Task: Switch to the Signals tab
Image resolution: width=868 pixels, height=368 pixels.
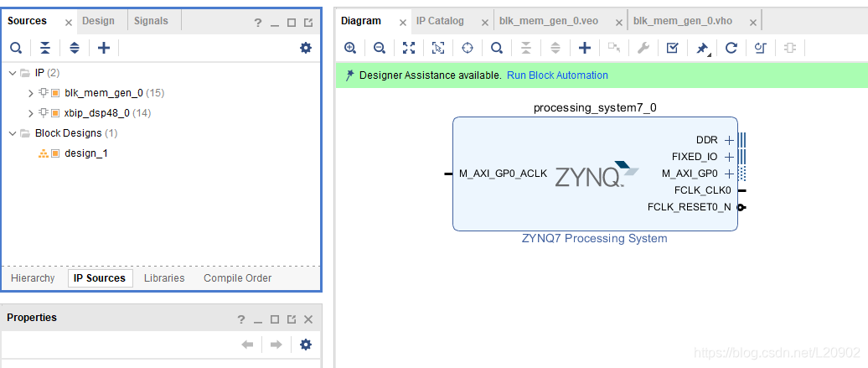Action: (x=151, y=21)
